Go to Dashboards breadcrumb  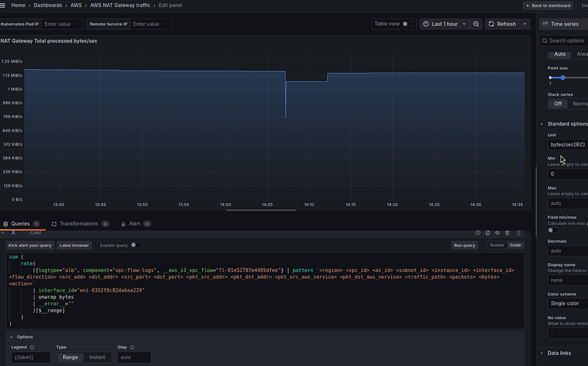click(x=48, y=5)
